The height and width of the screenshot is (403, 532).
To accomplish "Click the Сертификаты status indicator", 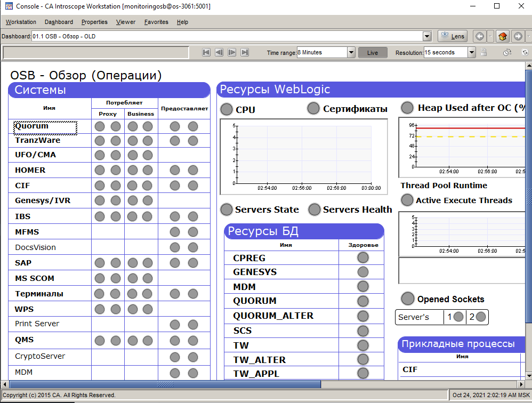I will [313, 108].
